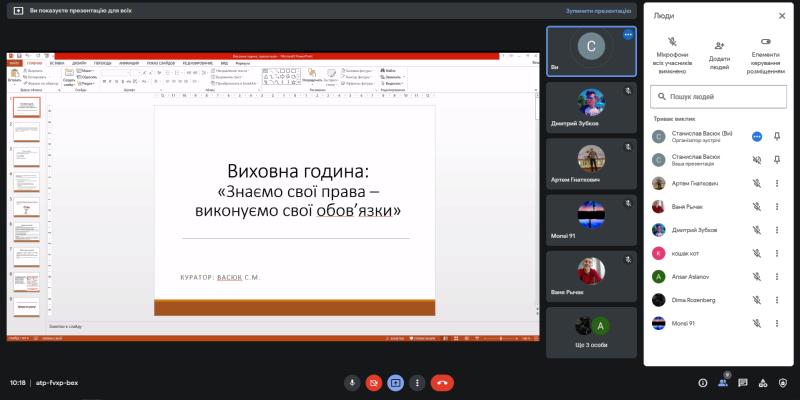The image size is (800, 400).
Task: Open meeting details info icon
Action: tap(703, 382)
